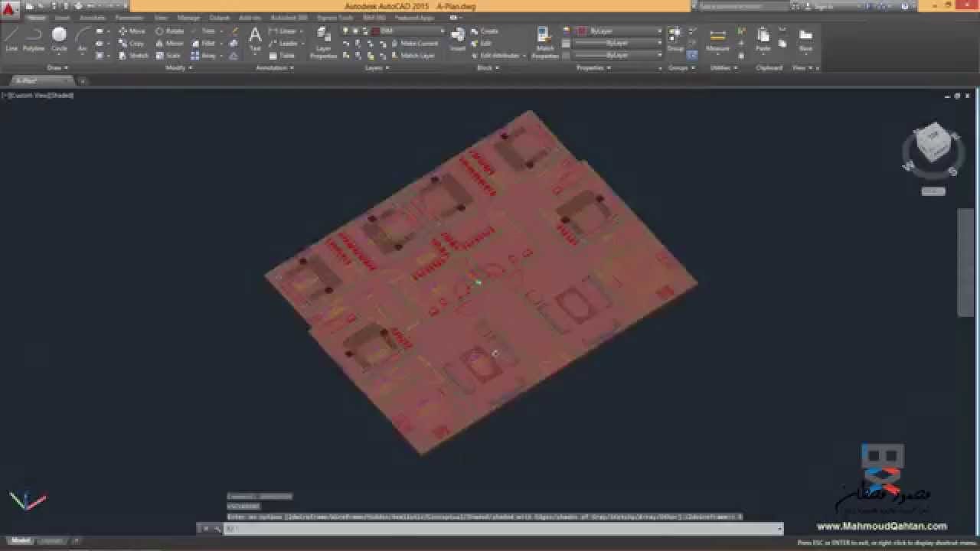Activate the Array command
The image size is (980, 551).
point(204,56)
